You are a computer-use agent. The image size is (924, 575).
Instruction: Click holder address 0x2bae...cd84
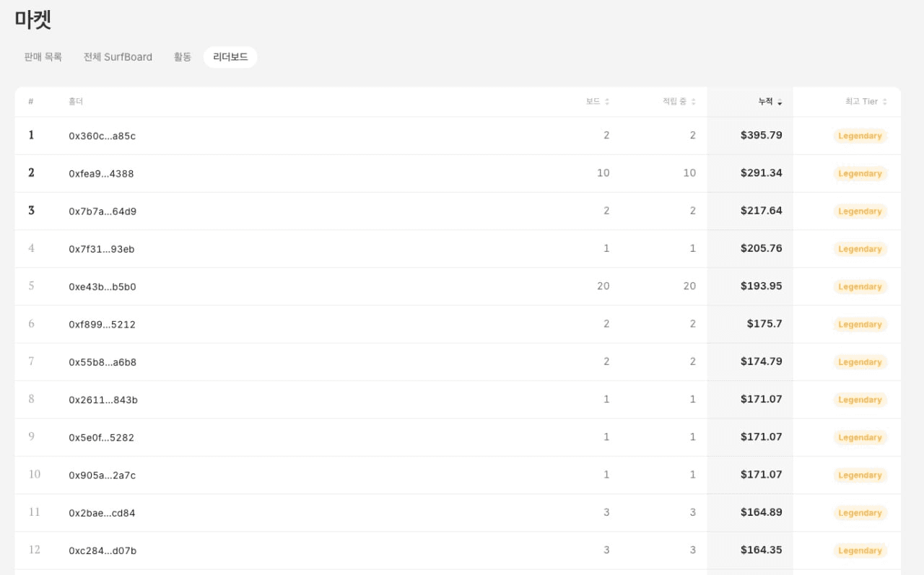coord(102,513)
